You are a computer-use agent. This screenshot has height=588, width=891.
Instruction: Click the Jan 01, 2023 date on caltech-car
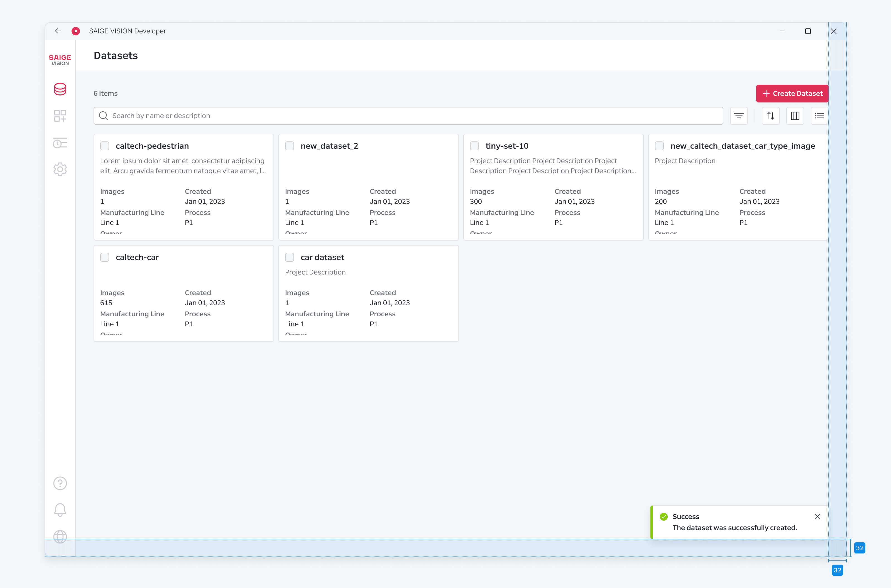coord(205,303)
